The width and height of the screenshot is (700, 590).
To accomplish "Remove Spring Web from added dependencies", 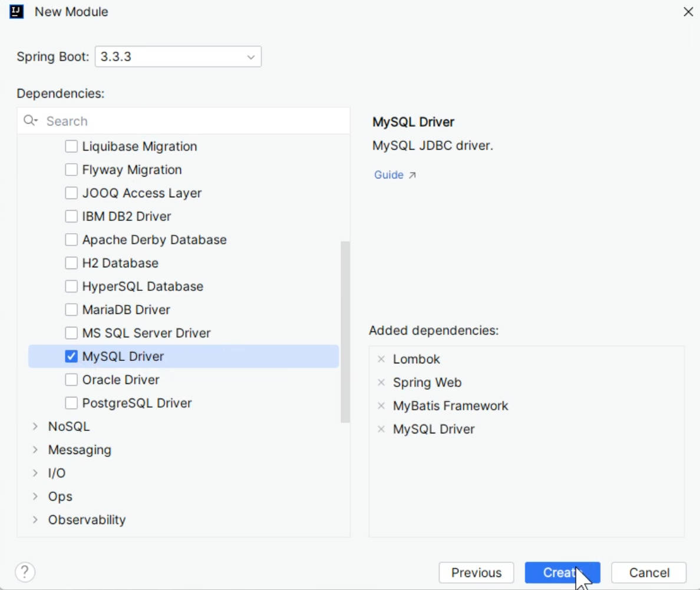I will pyautogui.click(x=381, y=383).
